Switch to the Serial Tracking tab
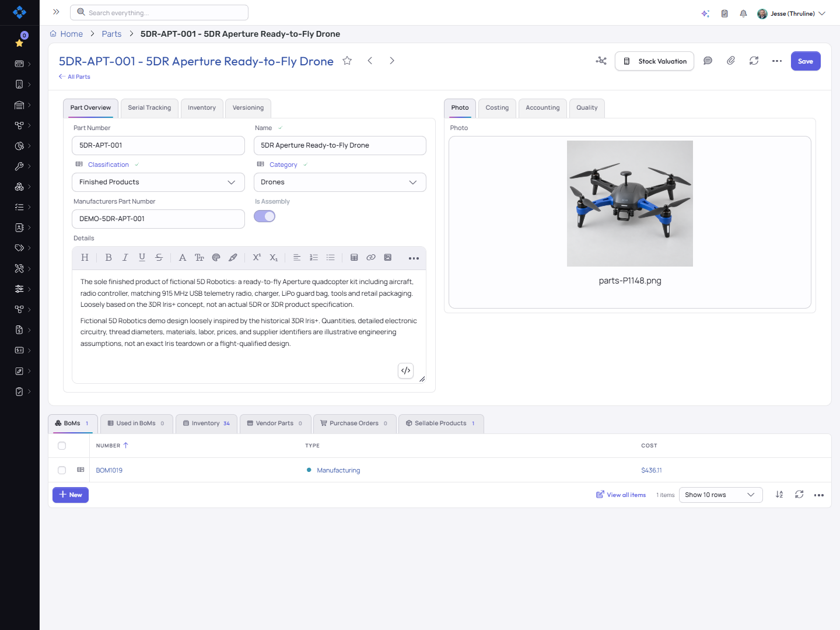This screenshot has width=840, height=630. [x=149, y=108]
